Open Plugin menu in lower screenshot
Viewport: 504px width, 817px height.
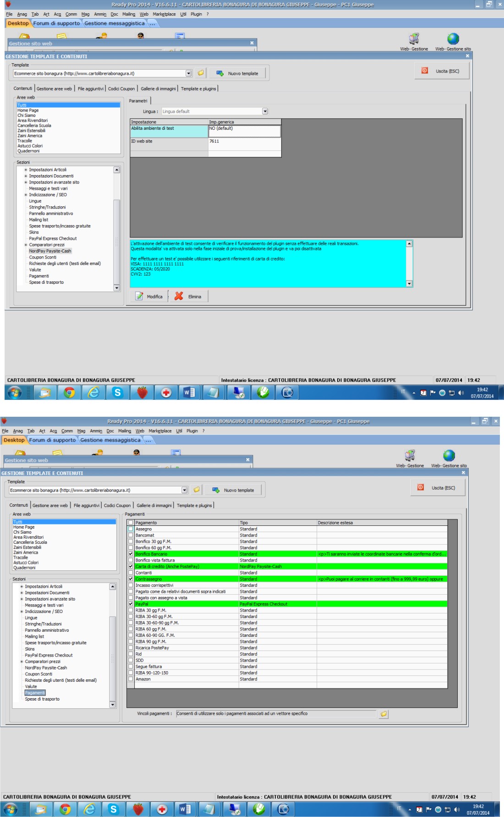pos(192,431)
